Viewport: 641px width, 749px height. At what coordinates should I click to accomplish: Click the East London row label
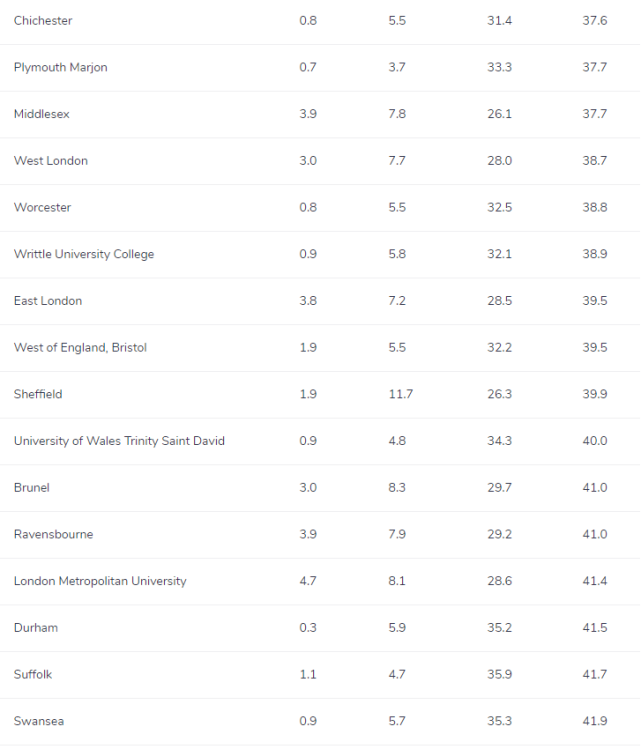pyautogui.click(x=48, y=300)
